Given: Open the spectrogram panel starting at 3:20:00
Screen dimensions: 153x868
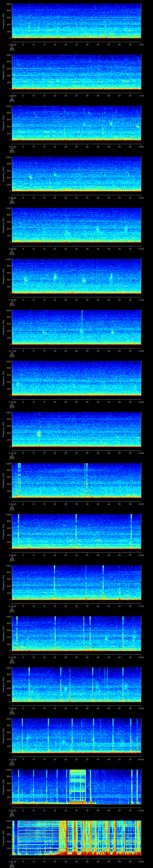Looking at the screenshot, I should coord(77,787).
